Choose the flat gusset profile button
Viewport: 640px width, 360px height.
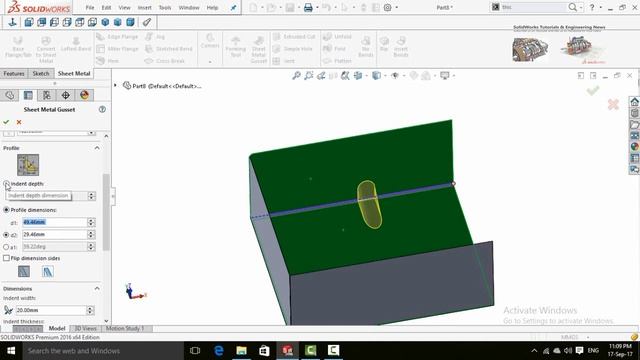pyautogui.click(x=48, y=271)
